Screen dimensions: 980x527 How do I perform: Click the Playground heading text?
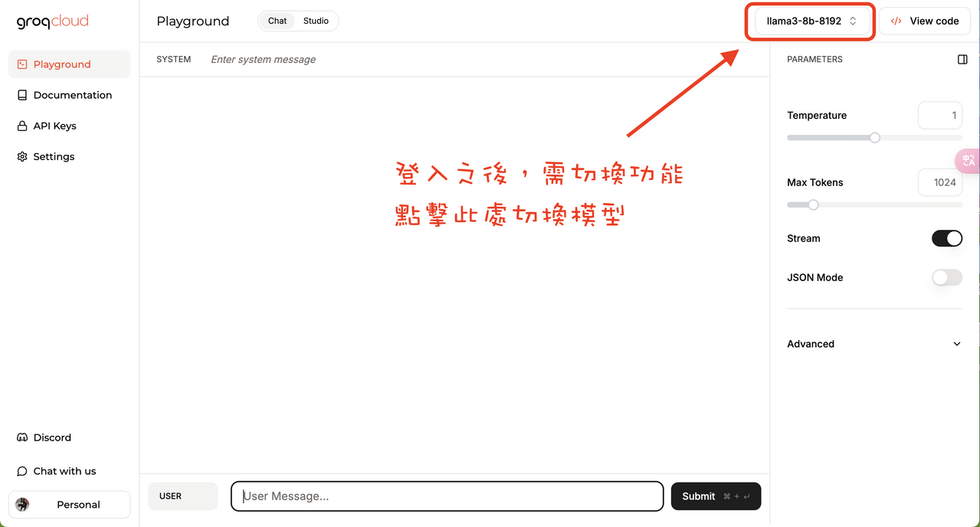tap(193, 21)
